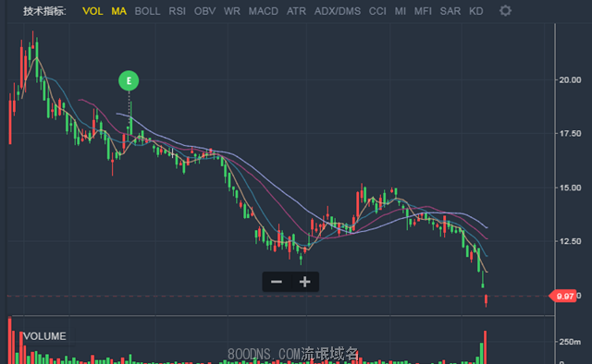
Task: Click the 250m volume axis label
Action: tap(570, 342)
